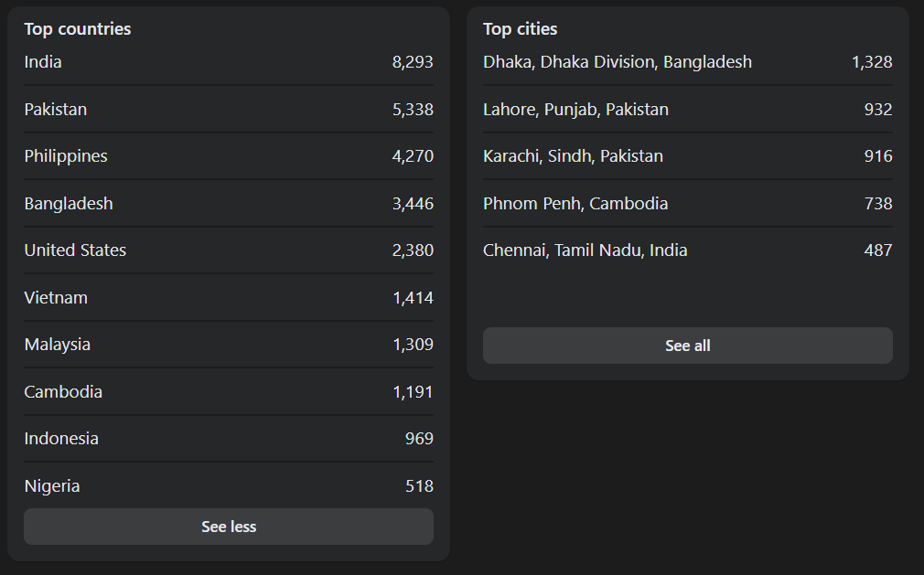The height and width of the screenshot is (575, 924).
Task: Click the Top cities heading
Action: coord(520,29)
